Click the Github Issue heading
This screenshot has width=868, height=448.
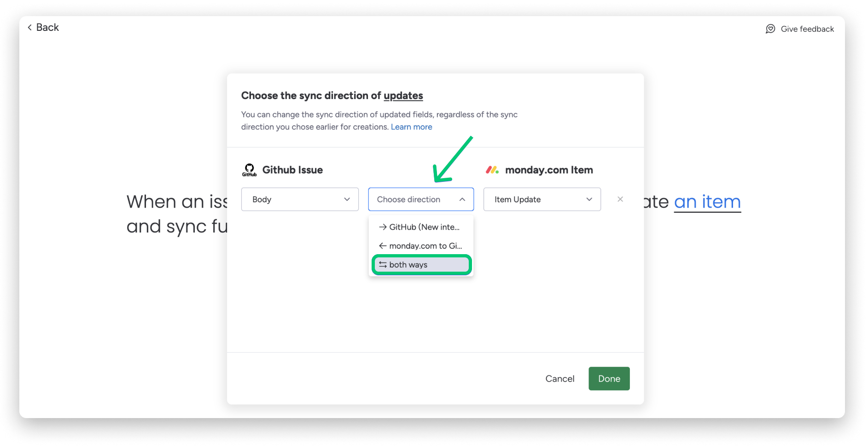[x=292, y=170]
